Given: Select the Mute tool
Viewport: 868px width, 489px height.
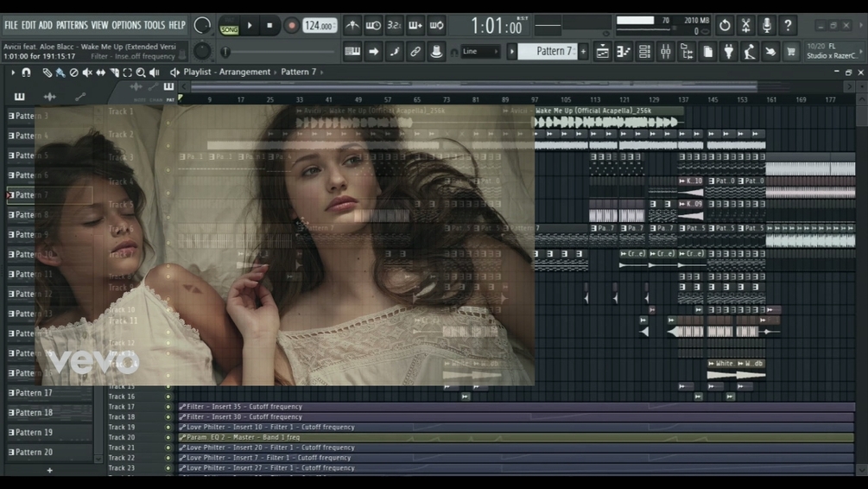Looking at the screenshot, I should click(87, 73).
